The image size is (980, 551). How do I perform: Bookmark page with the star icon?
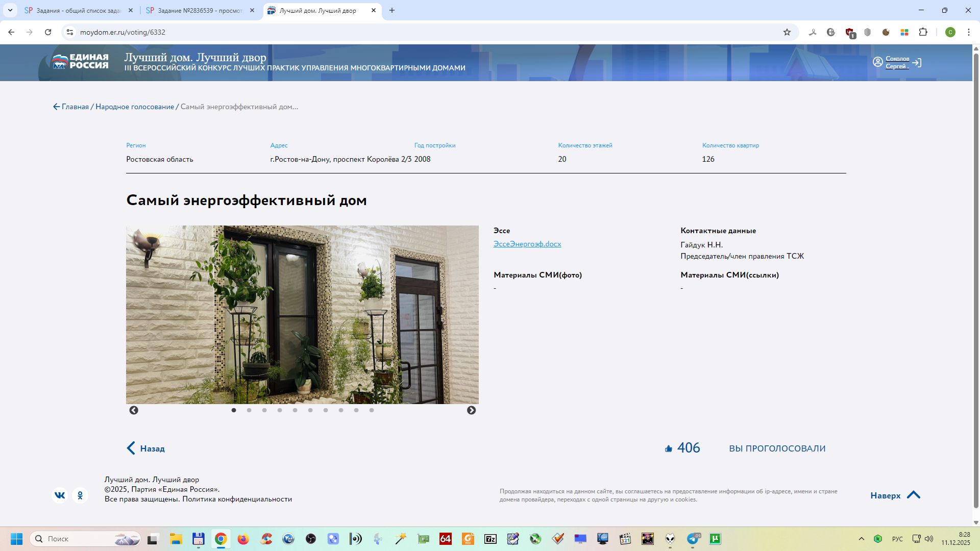coord(787,32)
